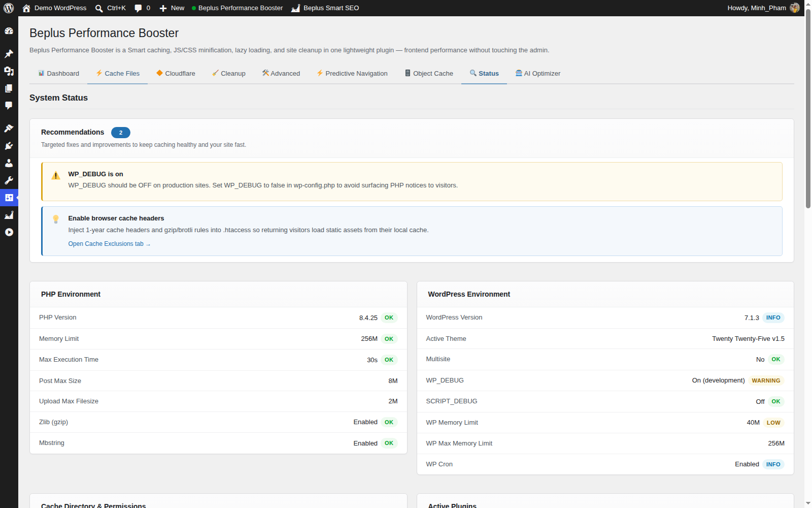Screen dimensions: 812x508
Task: Click Demo WordPress site link
Action: coord(54,8)
